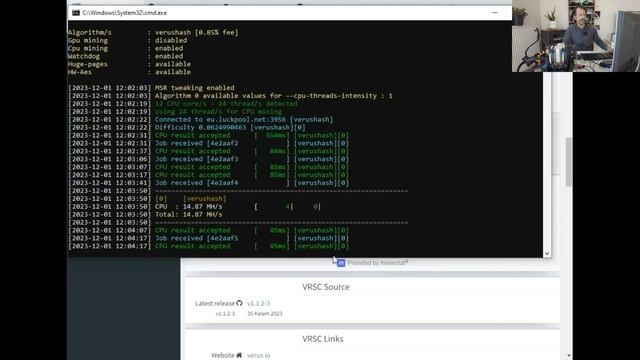Screen dimensions: 640x360
Task: Click the --cpu-threads-intensity log line
Action: 230,96
